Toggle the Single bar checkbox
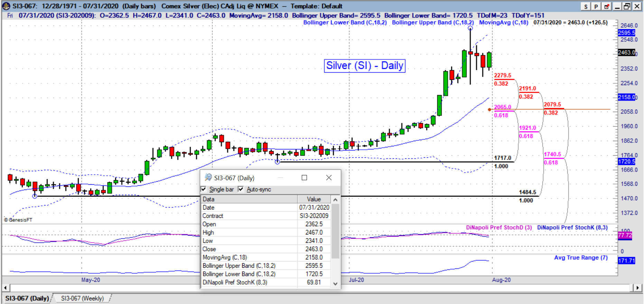This screenshot has height=304, width=644. coord(204,189)
